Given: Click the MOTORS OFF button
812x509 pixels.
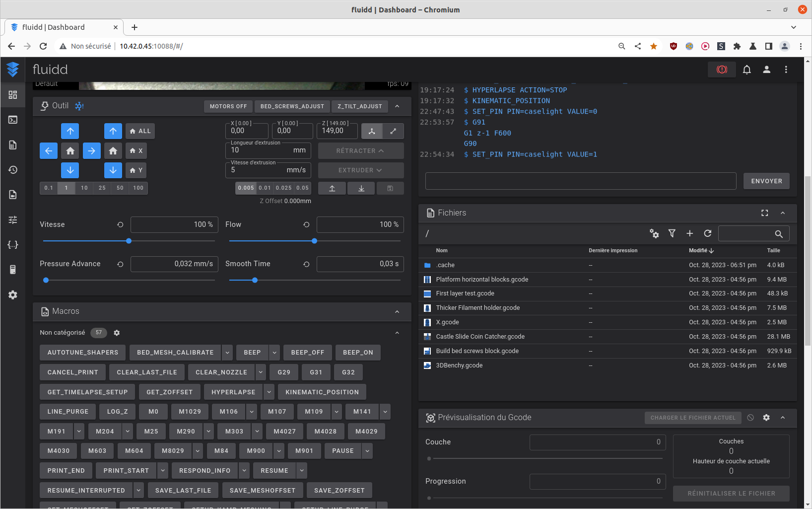Looking at the screenshot, I should click(x=228, y=106).
